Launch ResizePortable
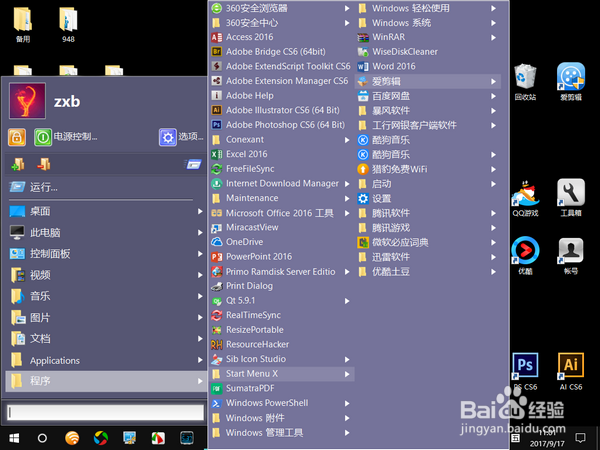 coord(281,330)
